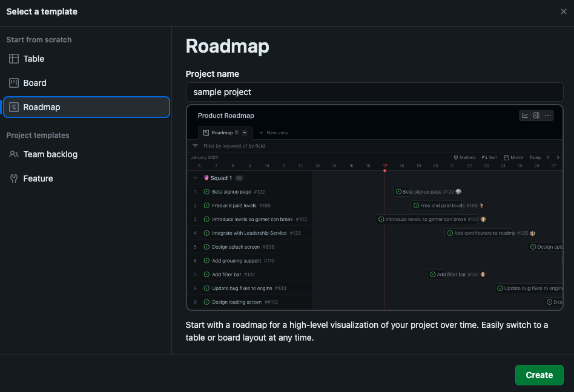The width and height of the screenshot is (574, 392).
Task: Click the Sort option in preview
Action: (490, 157)
